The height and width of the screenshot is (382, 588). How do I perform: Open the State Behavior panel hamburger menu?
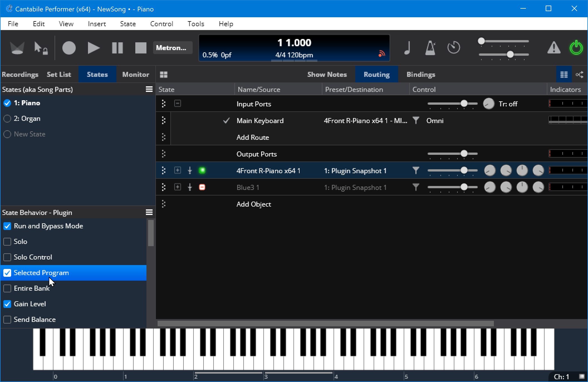149,212
